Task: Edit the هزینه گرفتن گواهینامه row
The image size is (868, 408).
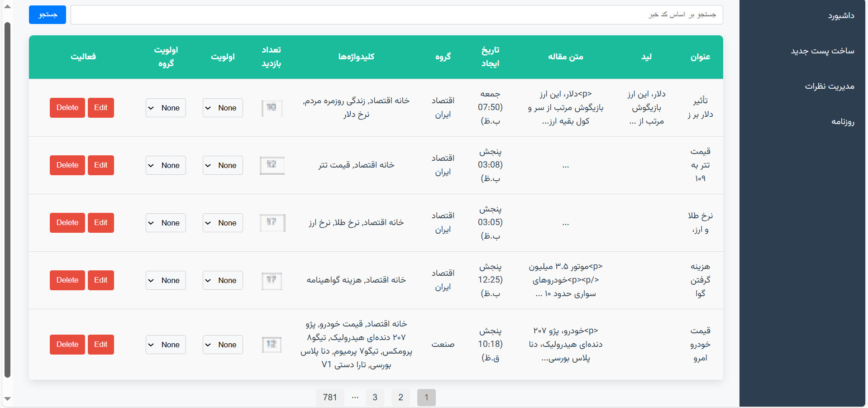Action: [101, 280]
